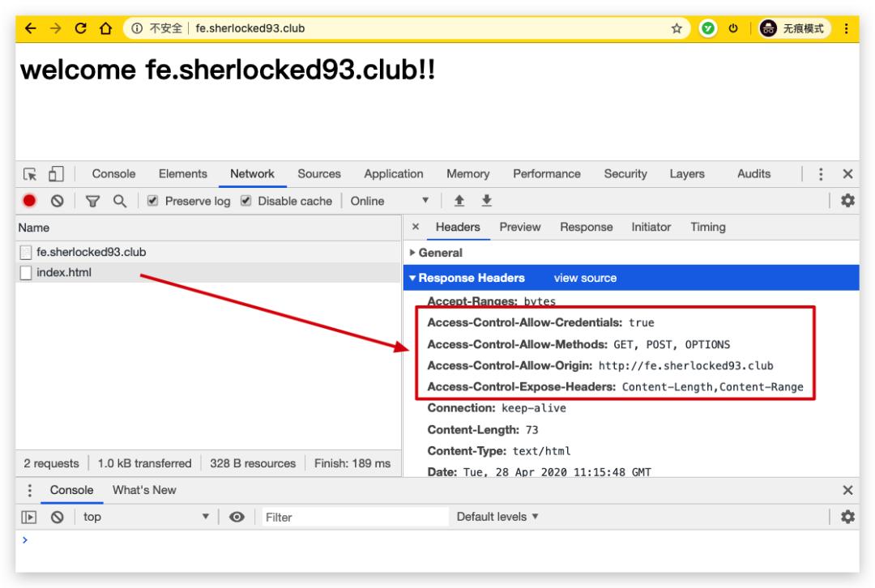The width and height of the screenshot is (875, 588).
Task: Focus the console Filter input
Action: coord(355,518)
